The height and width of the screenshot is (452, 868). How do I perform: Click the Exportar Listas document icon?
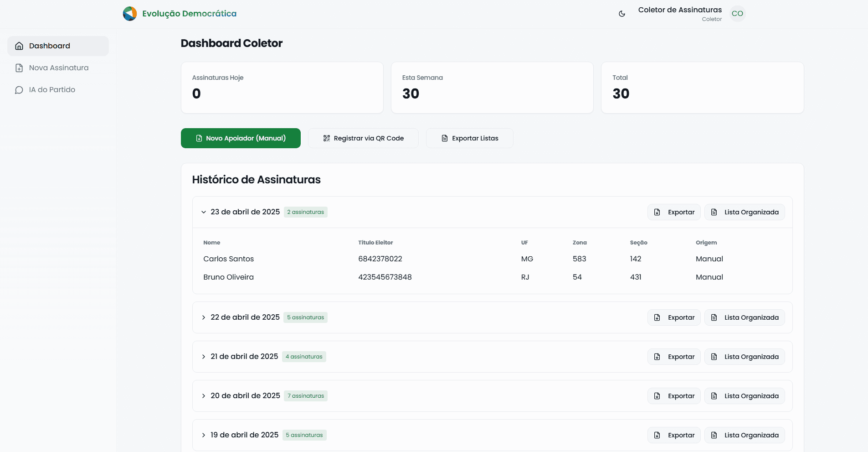pos(445,138)
